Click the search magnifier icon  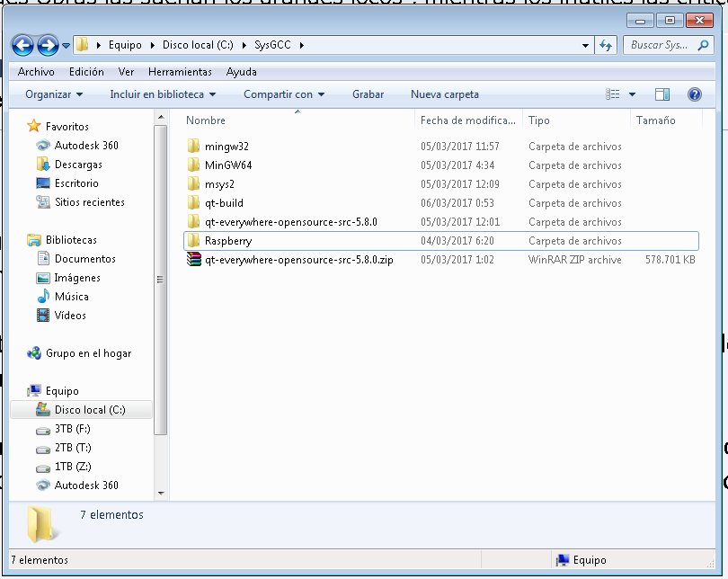[704, 45]
